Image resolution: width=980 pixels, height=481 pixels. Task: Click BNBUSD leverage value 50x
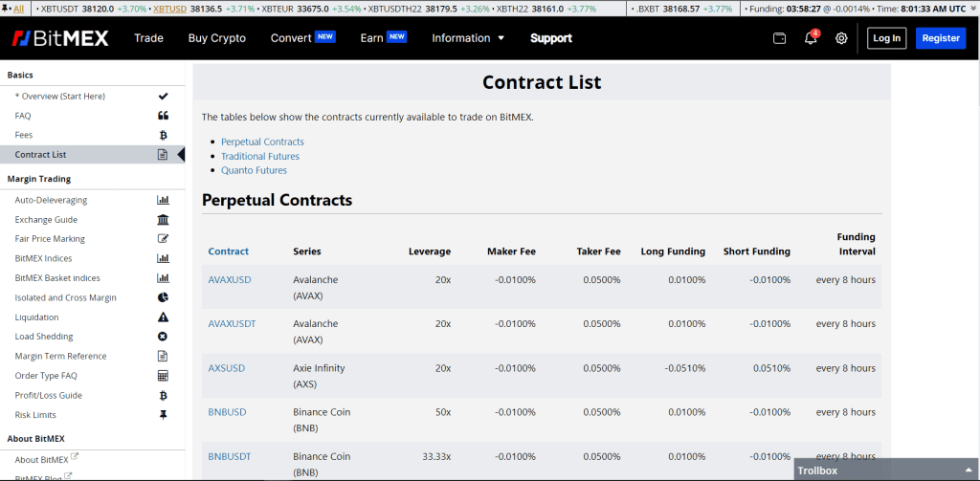click(443, 412)
